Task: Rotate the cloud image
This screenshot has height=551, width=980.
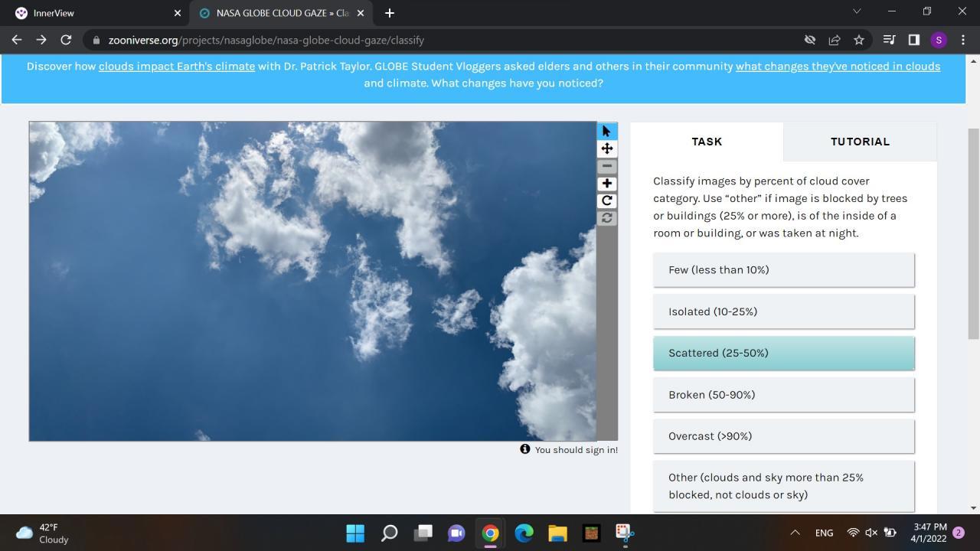Action: [606, 201]
